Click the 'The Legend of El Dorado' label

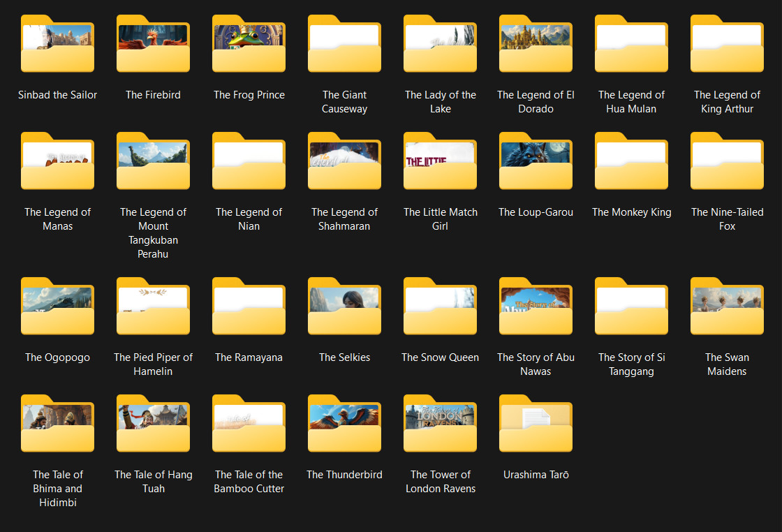pos(536,102)
